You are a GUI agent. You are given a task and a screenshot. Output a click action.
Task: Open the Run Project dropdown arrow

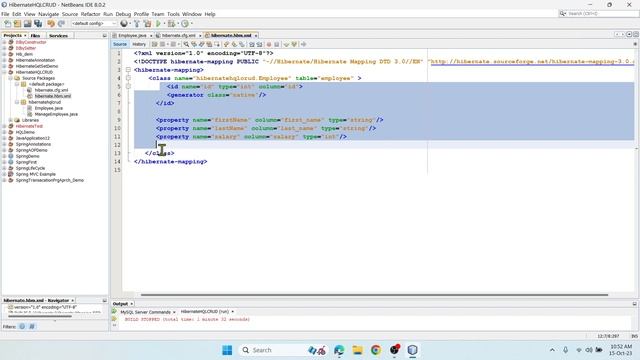[x=164, y=24]
